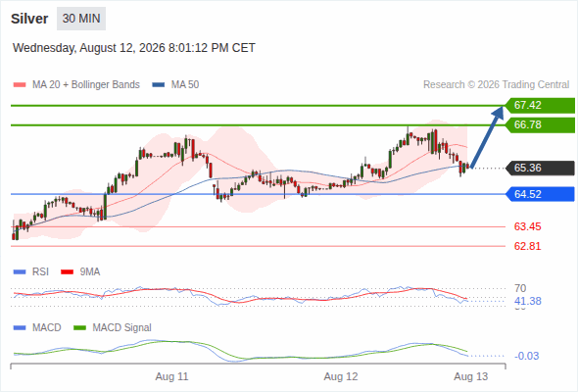The height and width of the screenshot is (392, 578).
Task: Click the 41.38 RSI value label
Action: [x=528, y=301]
